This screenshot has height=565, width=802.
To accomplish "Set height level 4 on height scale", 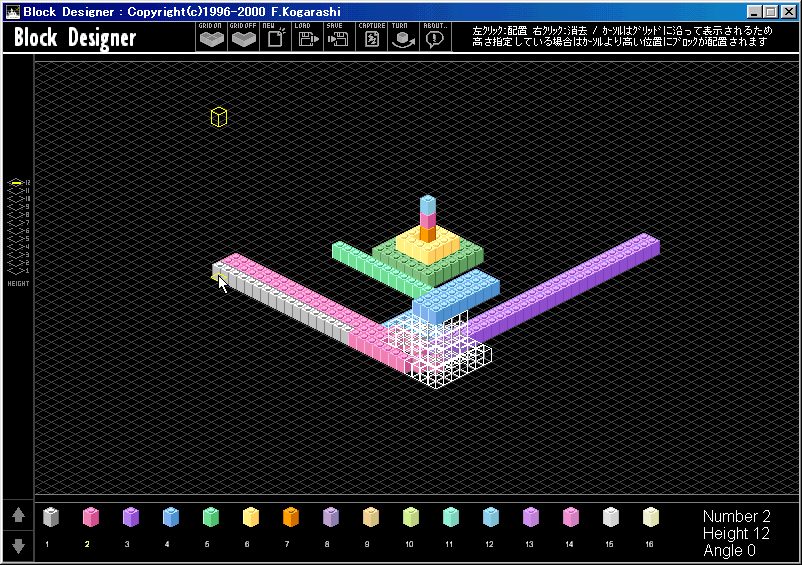I will tap(18, 246).
